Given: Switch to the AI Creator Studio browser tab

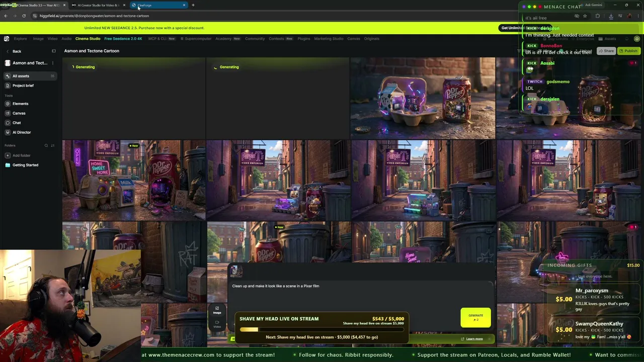Looking at the screenshot, I should pos(98,5).
